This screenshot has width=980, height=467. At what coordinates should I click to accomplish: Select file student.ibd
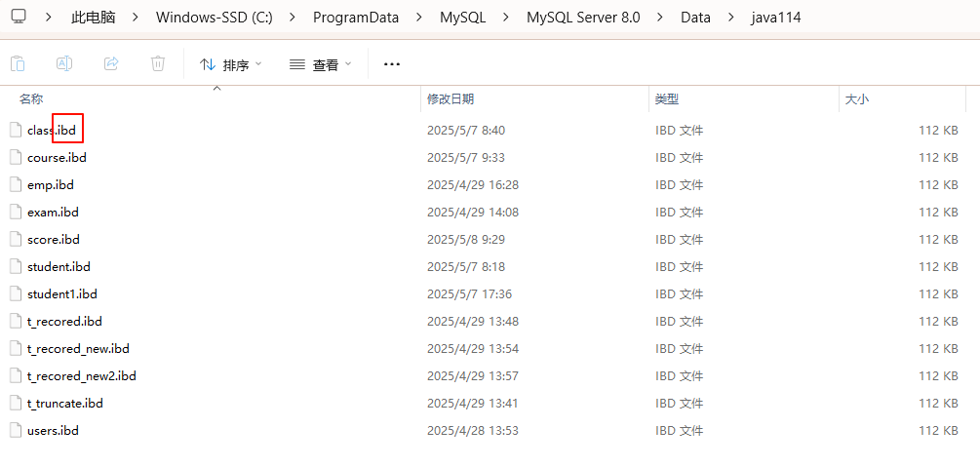[59, 267]
